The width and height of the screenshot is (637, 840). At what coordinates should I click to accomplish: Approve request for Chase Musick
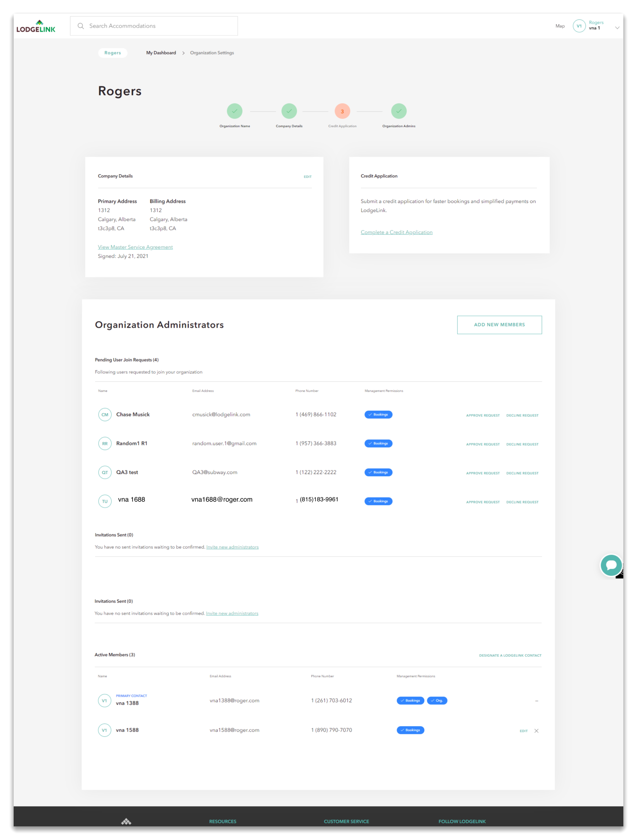coord(483,416)
